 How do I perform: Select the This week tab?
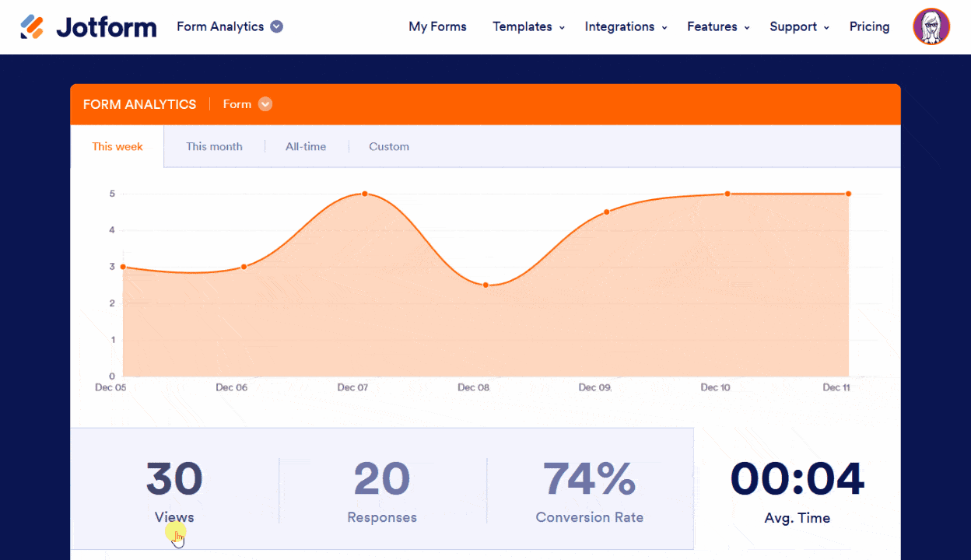tap(117, 146)
